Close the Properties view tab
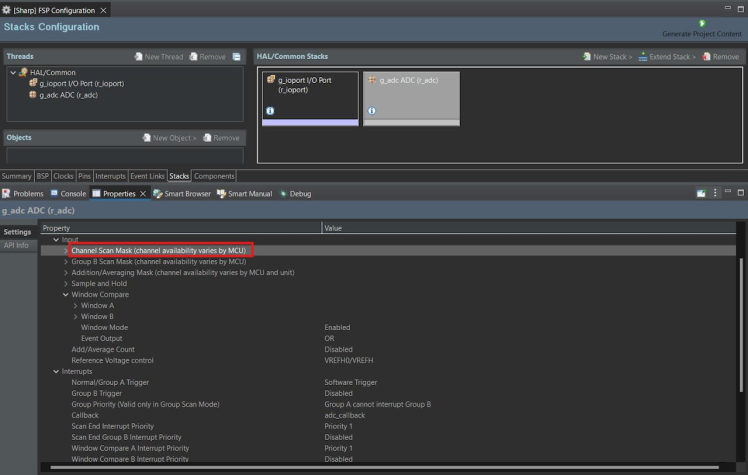This screenshot has height=475, width=748. click(x=143, y=193)
